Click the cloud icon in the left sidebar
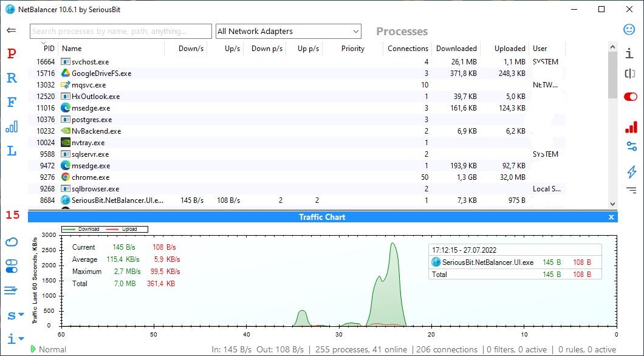 coord(12,242)
